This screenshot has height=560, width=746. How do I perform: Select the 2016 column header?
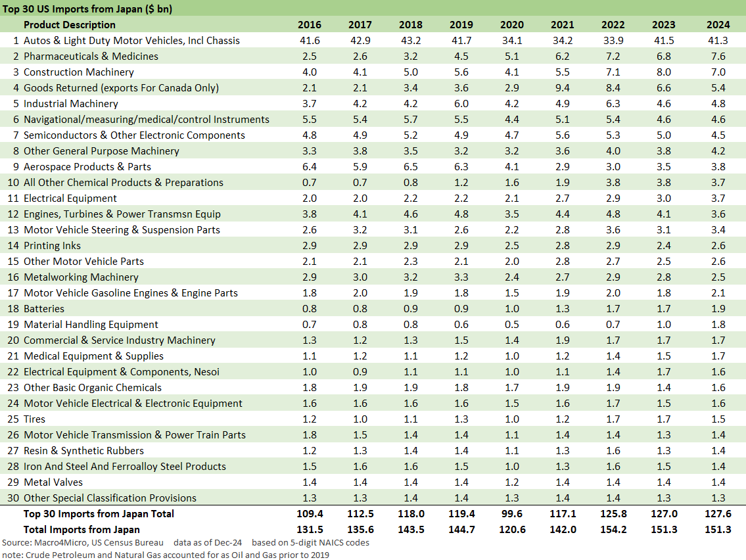310,25
